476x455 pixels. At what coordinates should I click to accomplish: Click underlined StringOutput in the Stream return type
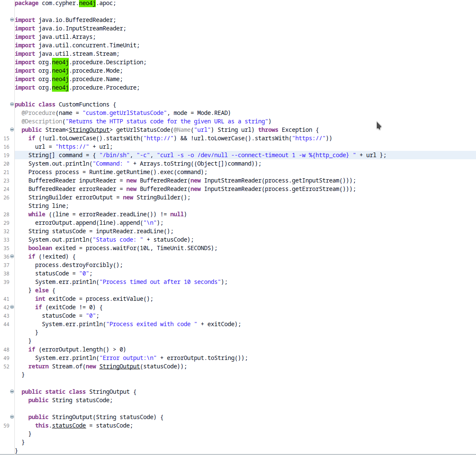pyautogui.click(x=89, y=130)
